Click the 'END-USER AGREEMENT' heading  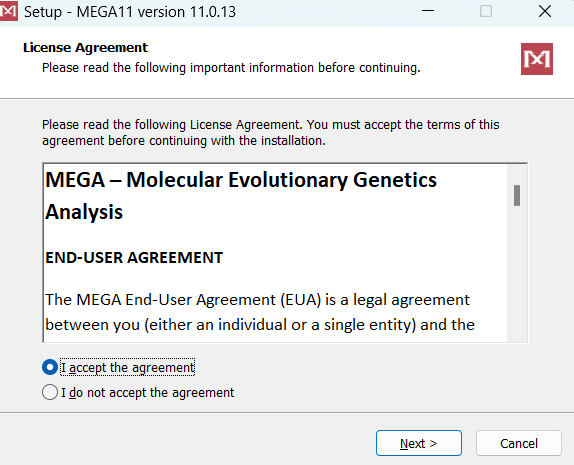click(x=134, y=257)
